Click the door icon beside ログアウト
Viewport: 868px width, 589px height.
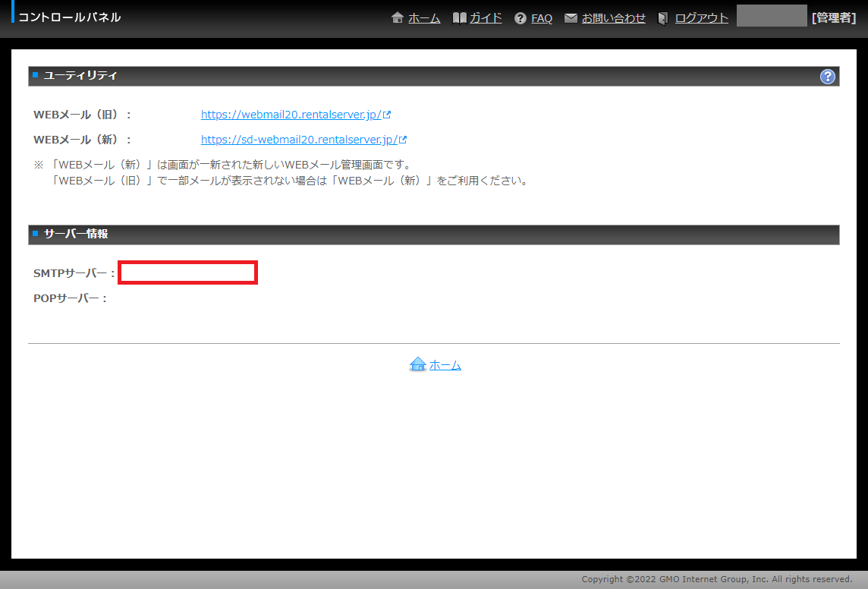click(663, 18)
